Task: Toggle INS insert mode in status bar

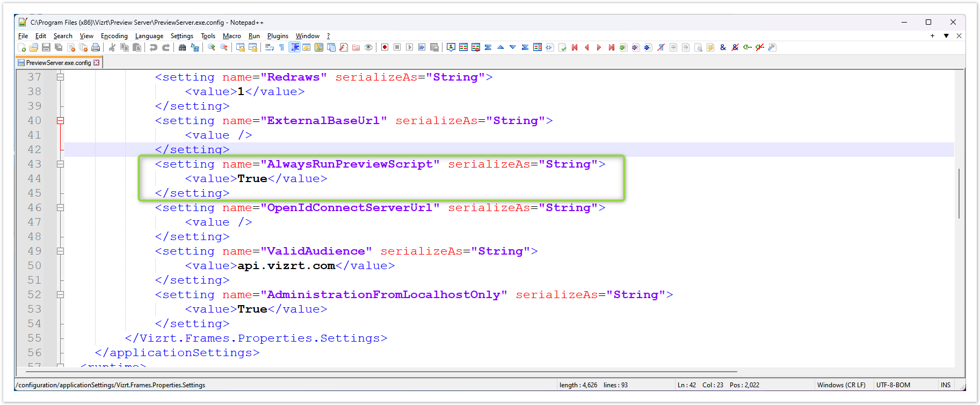Action: (946, 385)
